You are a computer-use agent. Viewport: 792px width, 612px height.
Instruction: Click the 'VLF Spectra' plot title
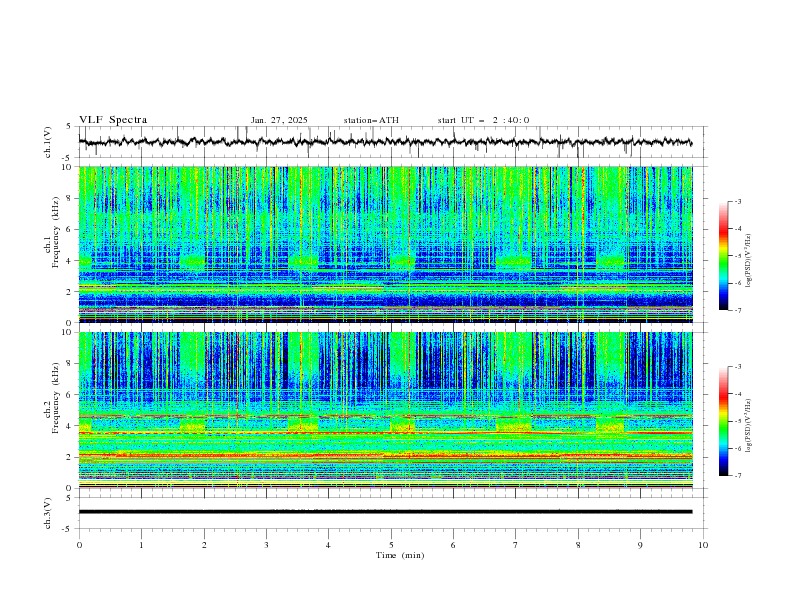point(113,120)
